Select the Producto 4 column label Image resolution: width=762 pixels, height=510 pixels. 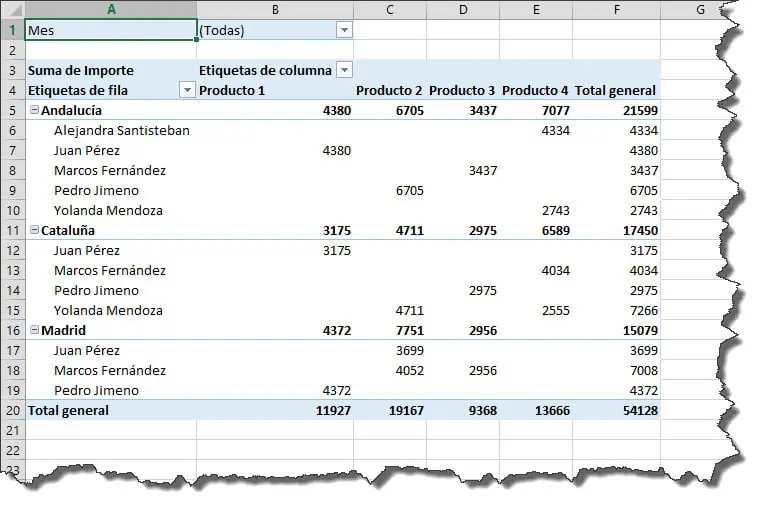535,90
